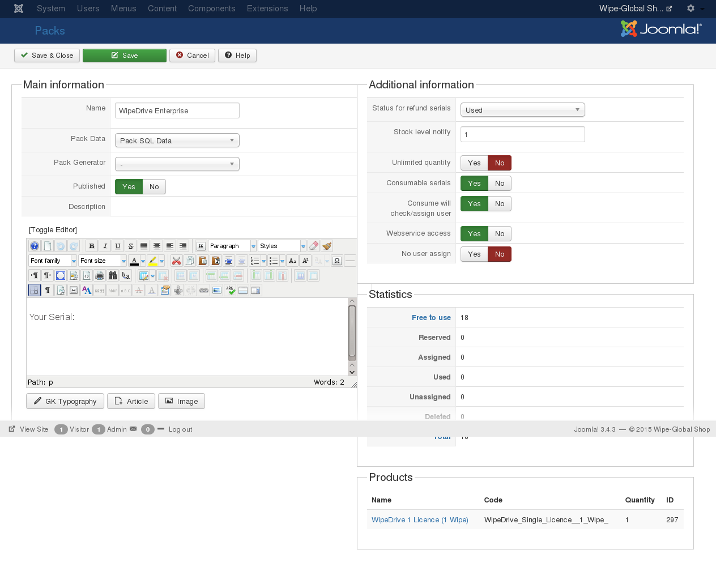Click the code cleanup broom icon

pyautogui.click(x=327, y=246)
